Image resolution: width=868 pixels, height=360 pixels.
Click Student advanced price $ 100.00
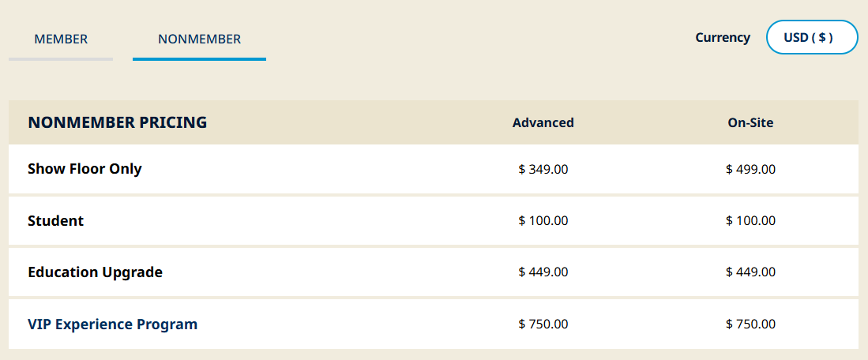543,221
